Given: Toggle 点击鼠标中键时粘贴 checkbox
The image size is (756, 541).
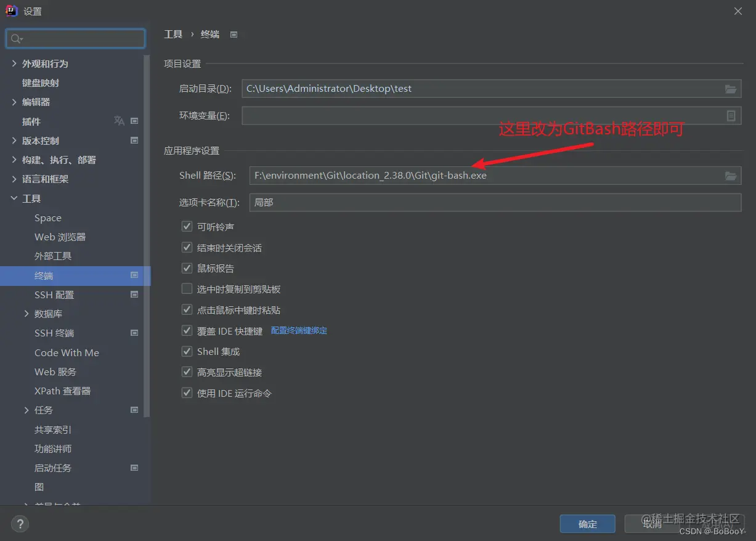Looking at the screenshot, I should (187, 310).
